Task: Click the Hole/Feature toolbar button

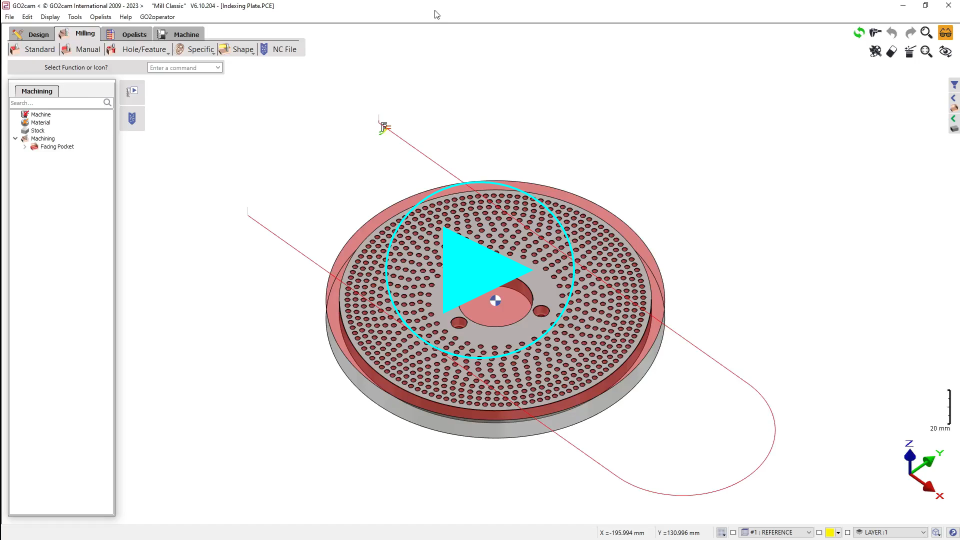Action: [138, 49]
